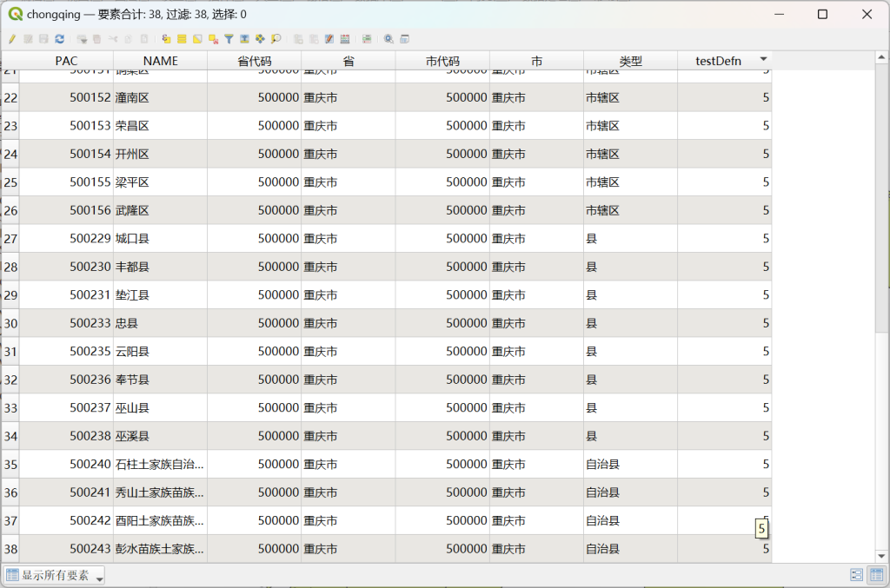Select all features

pos(182,39)
